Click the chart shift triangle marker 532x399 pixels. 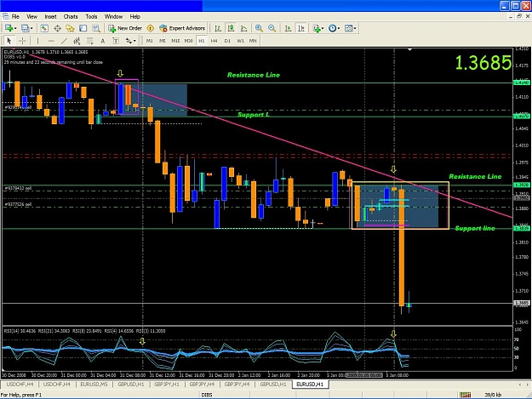coord(410,49)
